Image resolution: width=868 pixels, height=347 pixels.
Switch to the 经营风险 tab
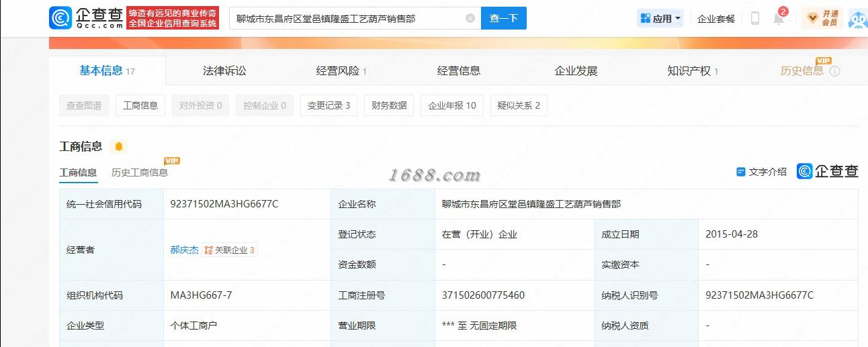pyautogui.click(x=341, y=70)
